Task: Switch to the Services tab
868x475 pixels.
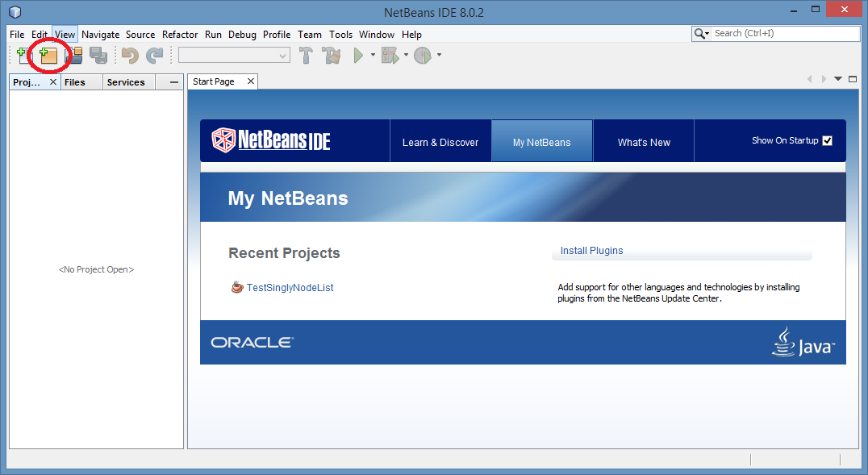Action: coord(126,82)
